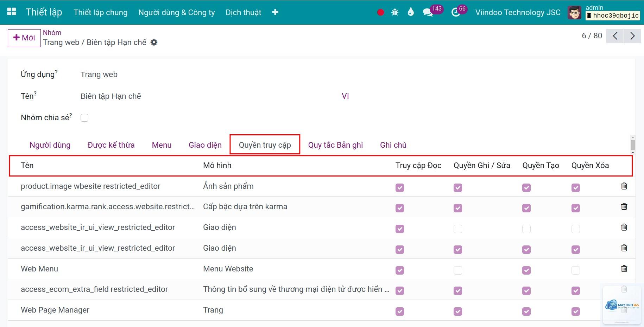Image resolution: width=644 pixels, height=327 pixels.
Task: Open the bug debug tools icon
Action: (x=395, y=12)
